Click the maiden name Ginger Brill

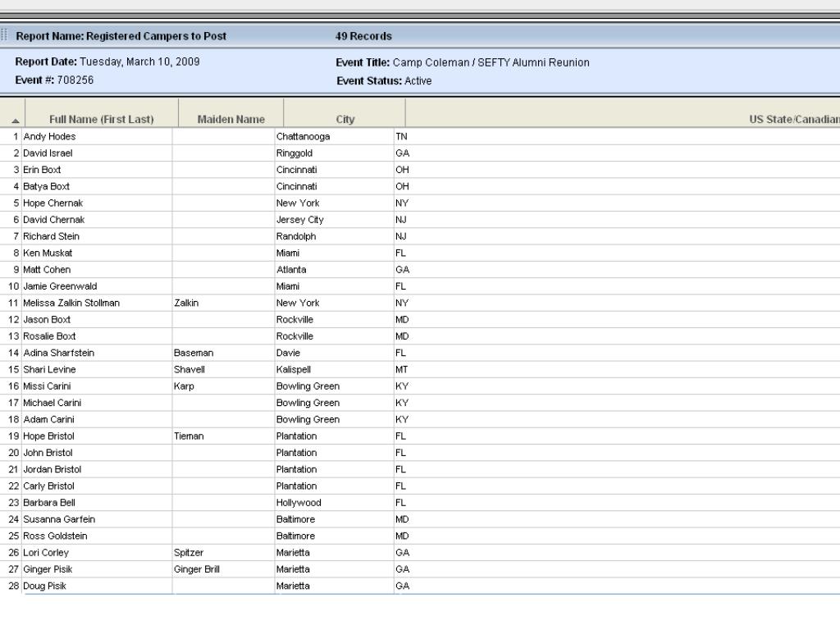click(x=197, y=568)
